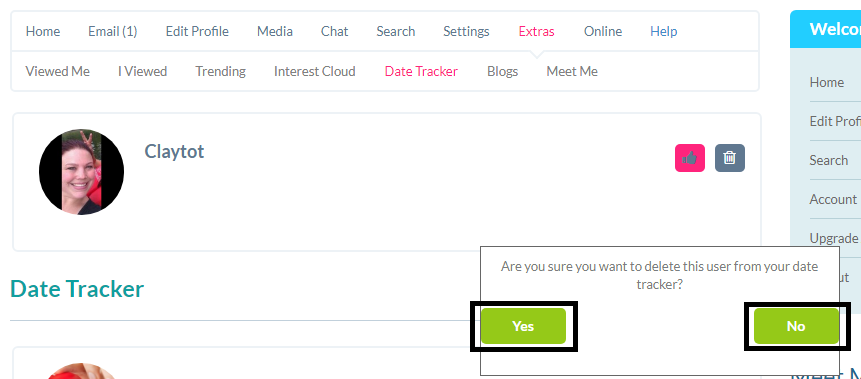The width and height of the screenshot is (861, 379).
Task: Switch to the Trending tab
Action: click(220, 71)
